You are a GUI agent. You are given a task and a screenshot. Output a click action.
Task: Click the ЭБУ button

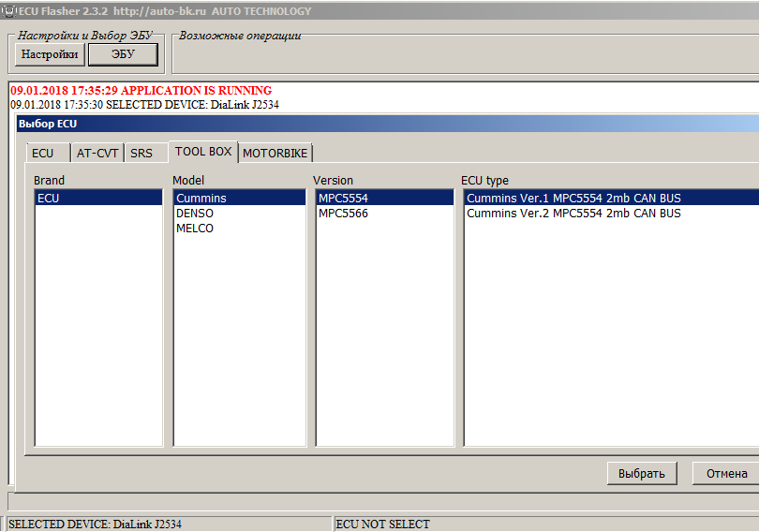point(123,54)
